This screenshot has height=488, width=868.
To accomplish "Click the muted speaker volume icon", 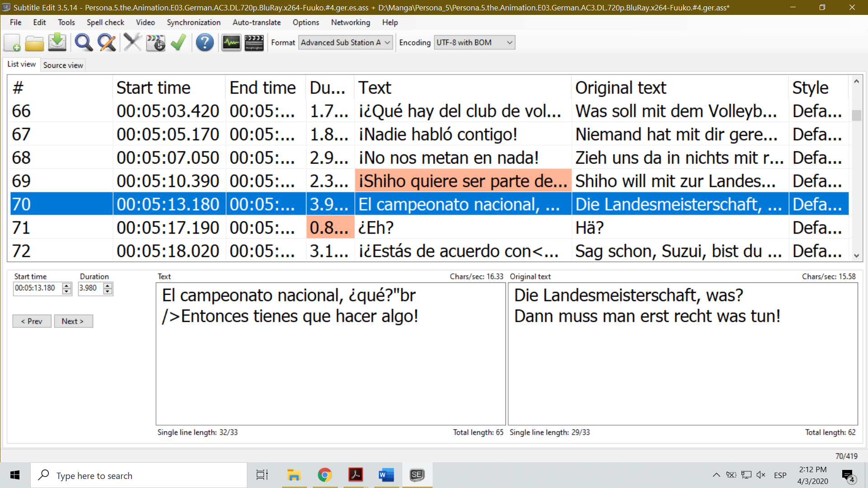I will point(761,475).
